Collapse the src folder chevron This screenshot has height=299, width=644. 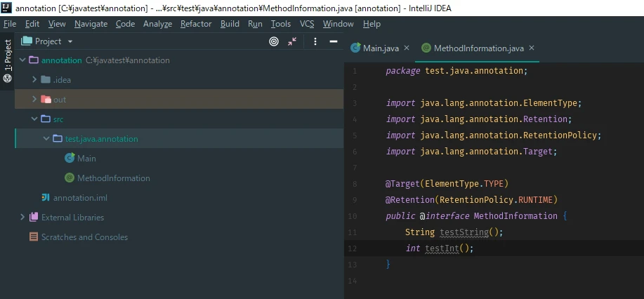click(34, 119)
